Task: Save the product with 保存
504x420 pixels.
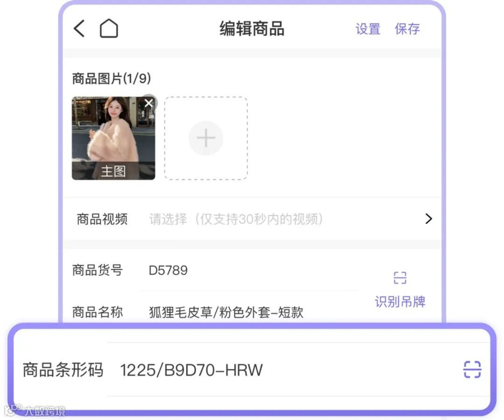Action: pyautogui.click(x=407, y=29)
